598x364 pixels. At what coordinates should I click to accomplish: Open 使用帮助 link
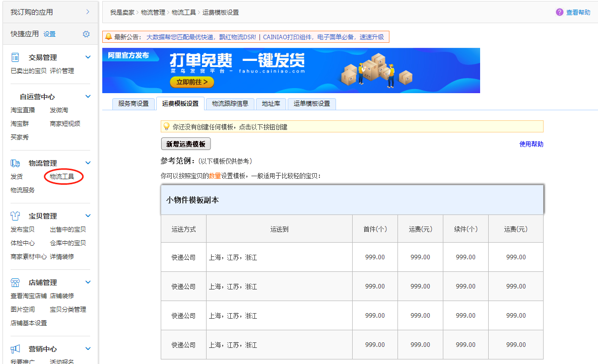(x=531, y=144)
